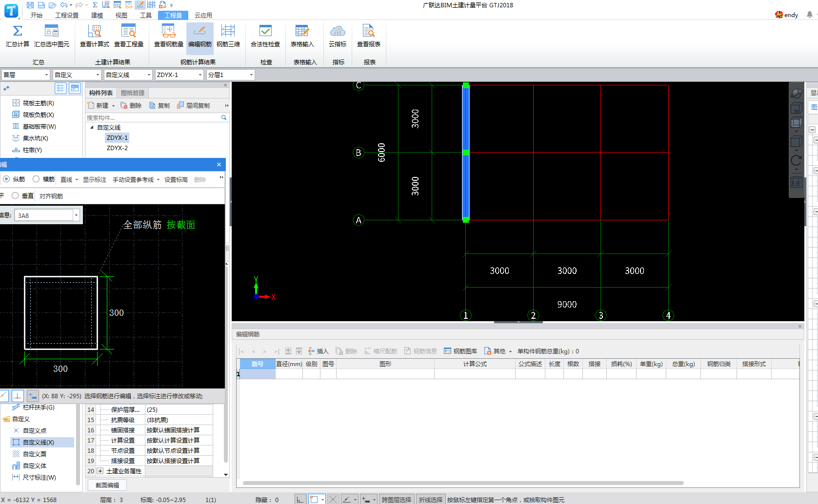Click 显示标注 in section editor
This screenshot has width=818, height=504.
point(94,179)
